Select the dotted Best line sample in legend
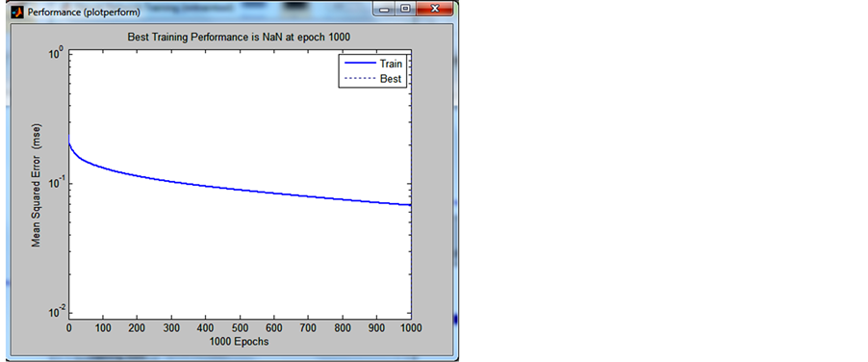The image size is (868, 362). point(358,79)
